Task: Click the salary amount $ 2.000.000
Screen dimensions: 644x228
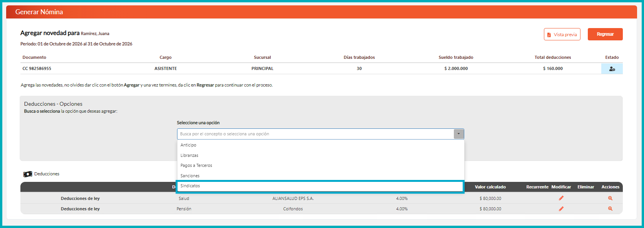Action: click(456, 68)
